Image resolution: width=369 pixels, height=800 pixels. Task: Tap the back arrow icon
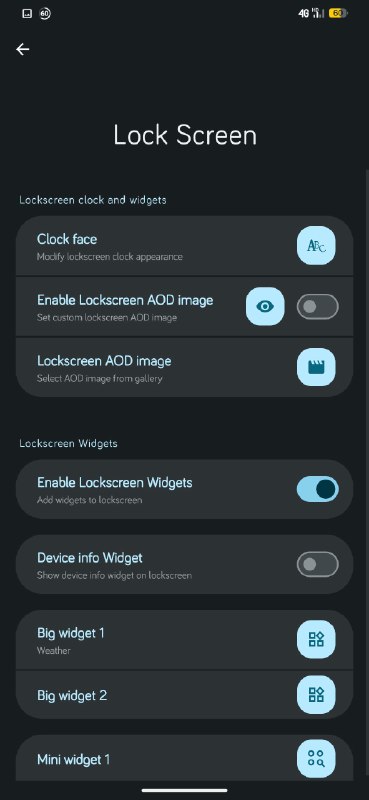22,49
